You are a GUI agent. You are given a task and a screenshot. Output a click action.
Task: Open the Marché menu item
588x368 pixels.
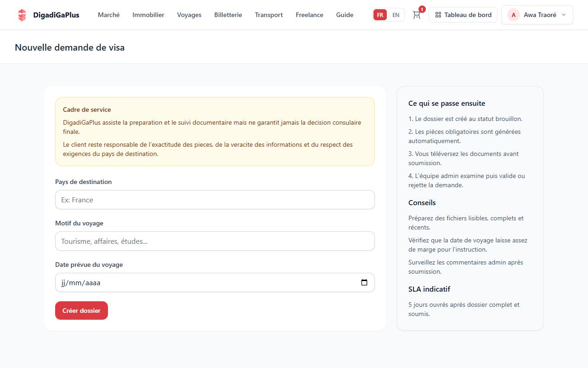[109, 15]
